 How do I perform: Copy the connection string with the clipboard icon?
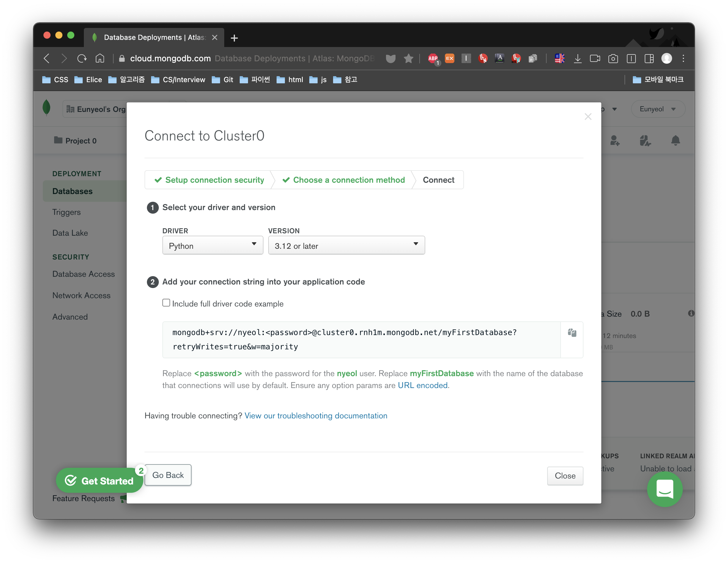pos(572,332)
